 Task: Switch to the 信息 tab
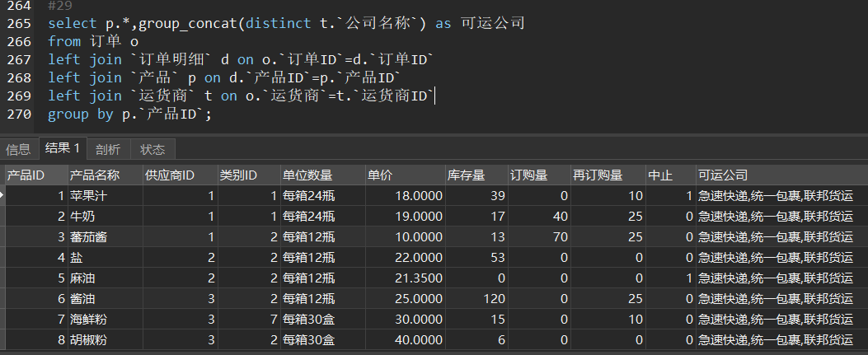(x=18, y=149)
